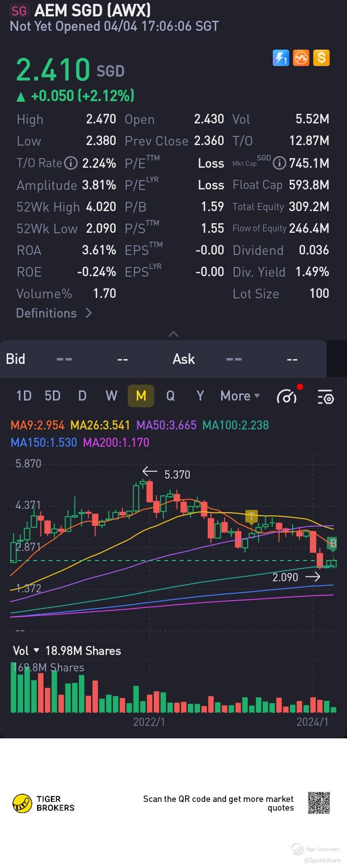Tap the Ask label
The height and width of the screenshot is (868, 347).
tap(184, 359)
